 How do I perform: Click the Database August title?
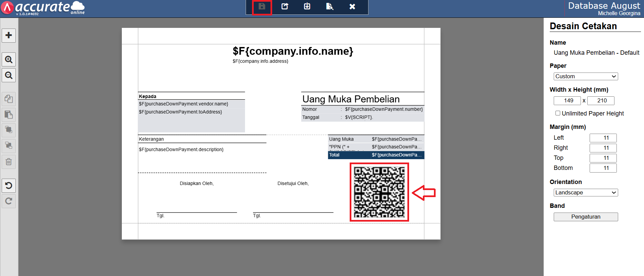pyautogui.click(x=604, y=6)
